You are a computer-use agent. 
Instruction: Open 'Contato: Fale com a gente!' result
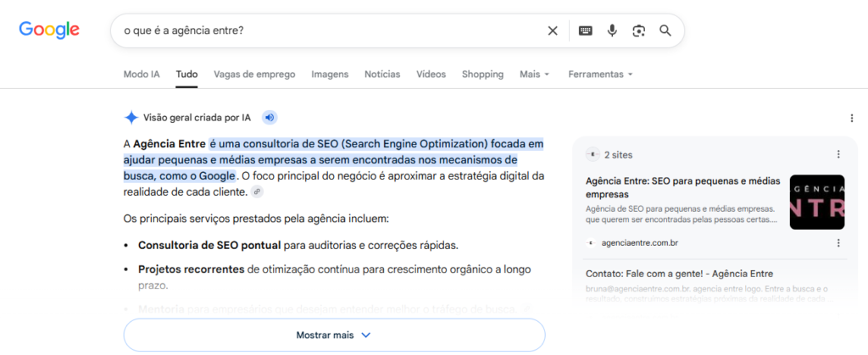(x=679, y=274)
